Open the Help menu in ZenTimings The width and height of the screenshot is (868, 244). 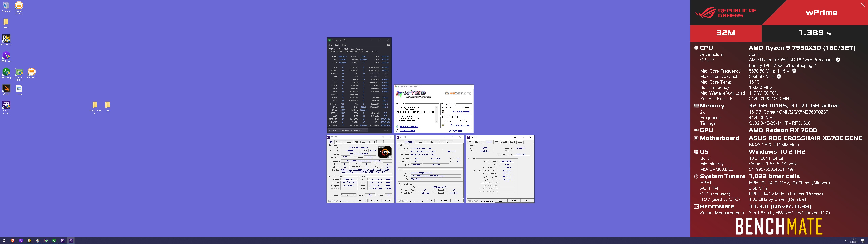(344, 45)
